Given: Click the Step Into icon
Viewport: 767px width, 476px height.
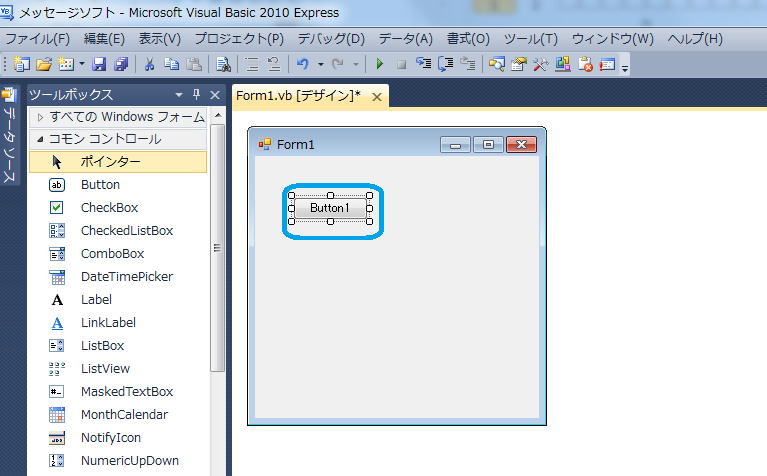Looking at the screenshot, I should [424, 64].
